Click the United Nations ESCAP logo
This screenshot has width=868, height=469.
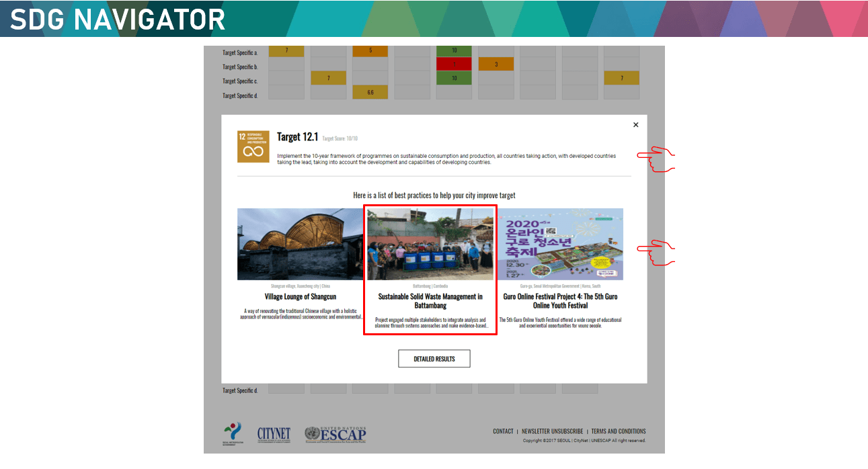click(x=335, y=435)
